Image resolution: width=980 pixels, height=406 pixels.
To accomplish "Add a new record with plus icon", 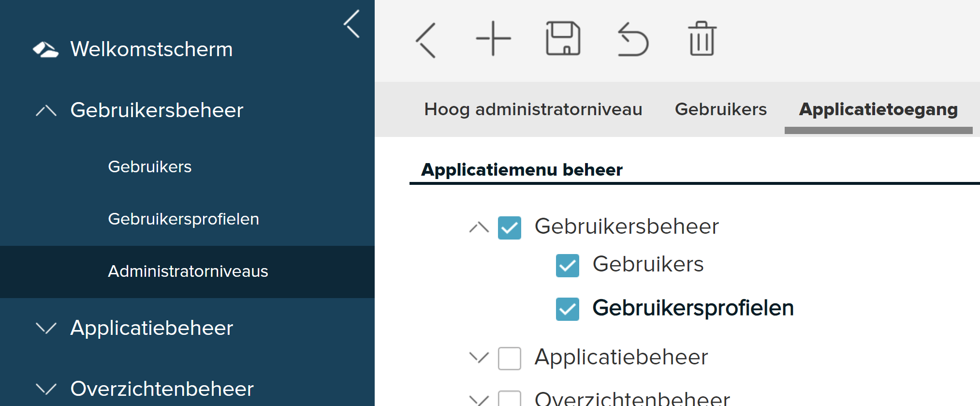I will 493,39.
